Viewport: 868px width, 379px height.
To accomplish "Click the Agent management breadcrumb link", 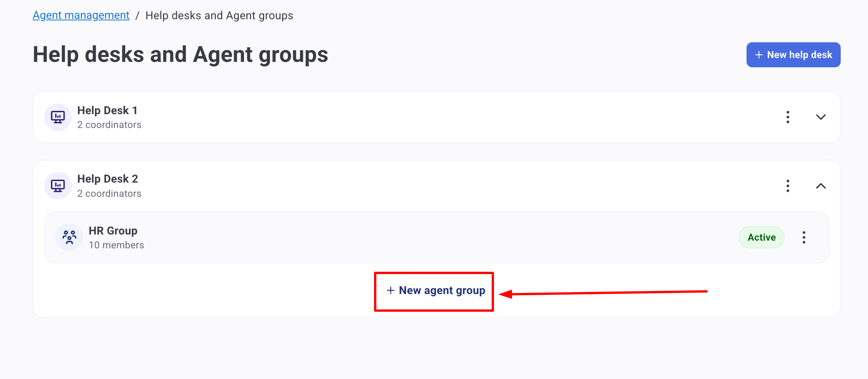I will click(x=81, y=15).
